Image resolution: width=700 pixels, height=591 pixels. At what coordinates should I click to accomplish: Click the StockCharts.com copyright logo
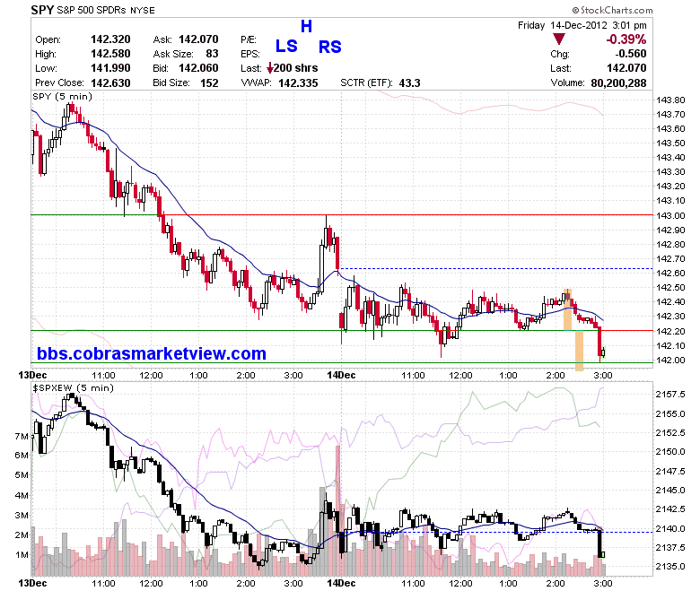(612, 10)
